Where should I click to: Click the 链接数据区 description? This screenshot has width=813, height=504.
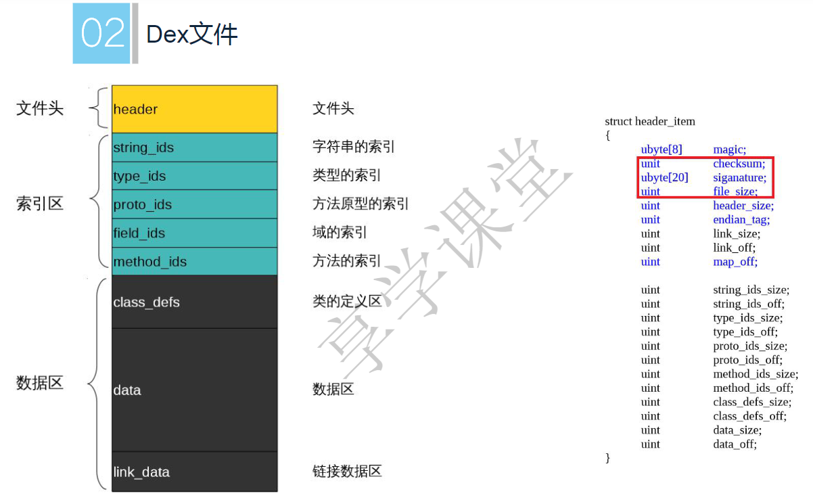[x=347, y=472]
